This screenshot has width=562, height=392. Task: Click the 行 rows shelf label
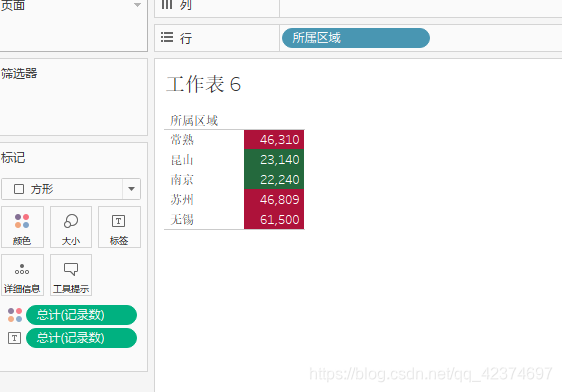pos(186,38)
